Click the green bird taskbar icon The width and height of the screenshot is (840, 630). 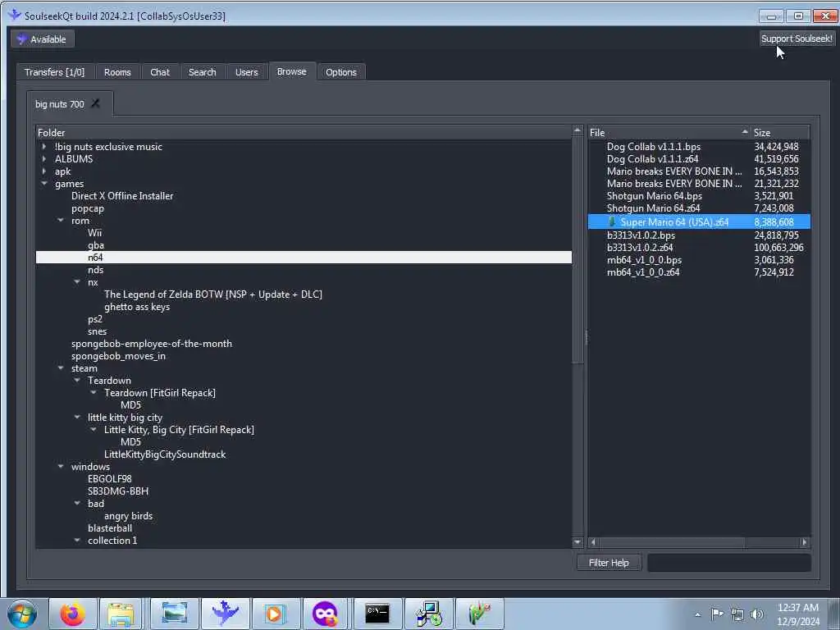click(479, 614)
